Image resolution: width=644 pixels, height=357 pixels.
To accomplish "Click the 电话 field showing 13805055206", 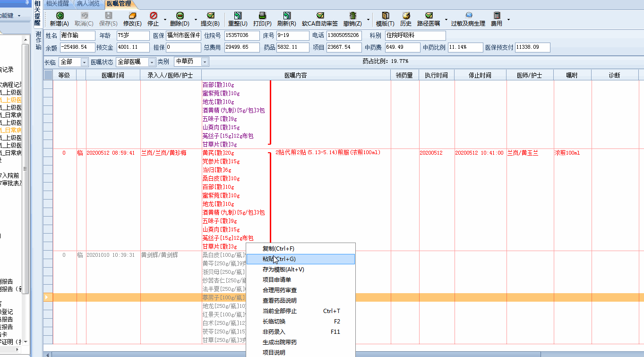I will (344, 35).
